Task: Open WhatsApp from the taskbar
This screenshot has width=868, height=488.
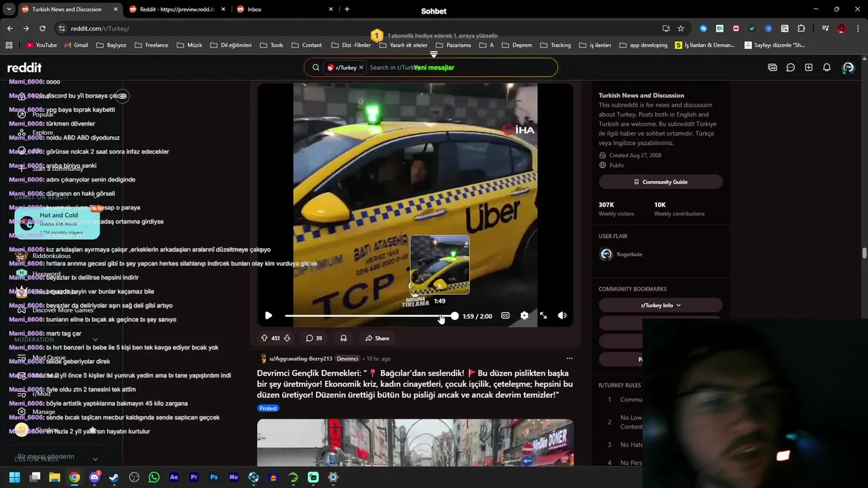Action: pos(154,477)
